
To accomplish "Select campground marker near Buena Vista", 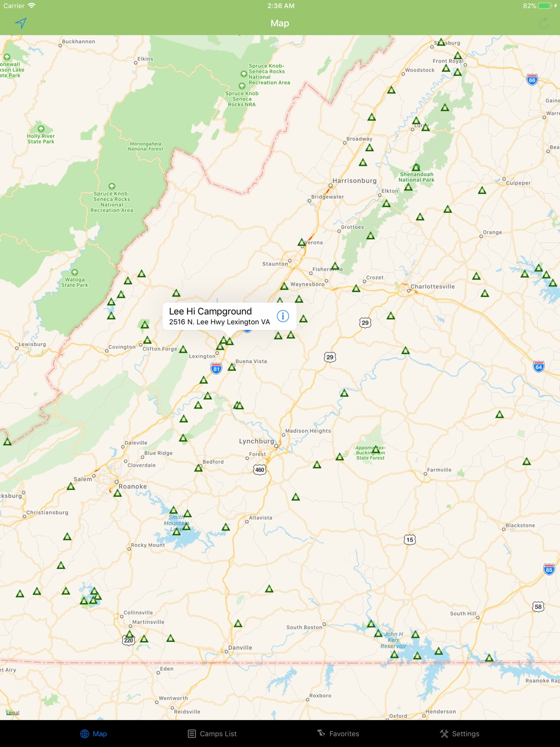I will pyautogui.click(x=232, y=367).
